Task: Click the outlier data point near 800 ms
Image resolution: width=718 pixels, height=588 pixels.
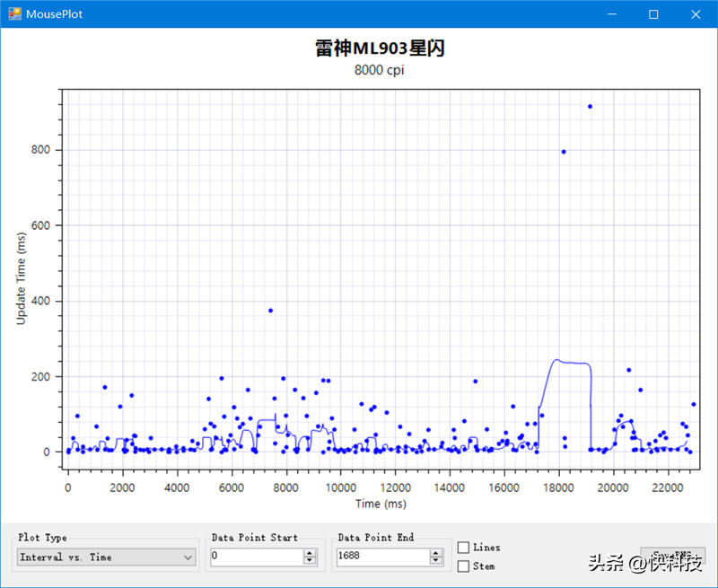Action: [564, 152]
